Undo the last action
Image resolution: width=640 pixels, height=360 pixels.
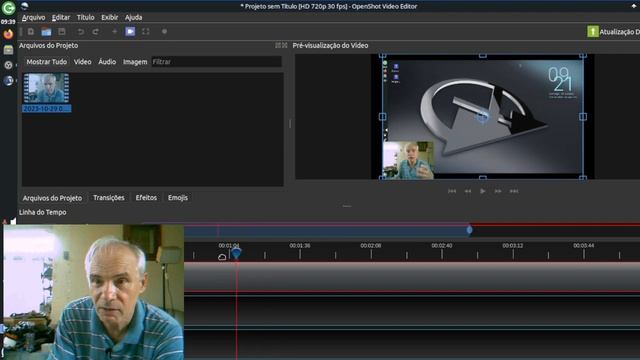(x=81, y=31)
